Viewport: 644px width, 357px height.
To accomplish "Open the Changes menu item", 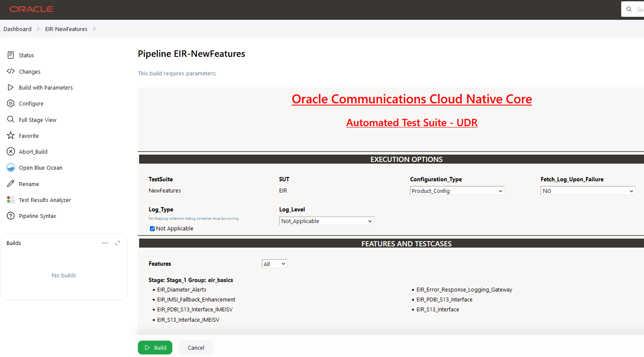I will point(30,72).
